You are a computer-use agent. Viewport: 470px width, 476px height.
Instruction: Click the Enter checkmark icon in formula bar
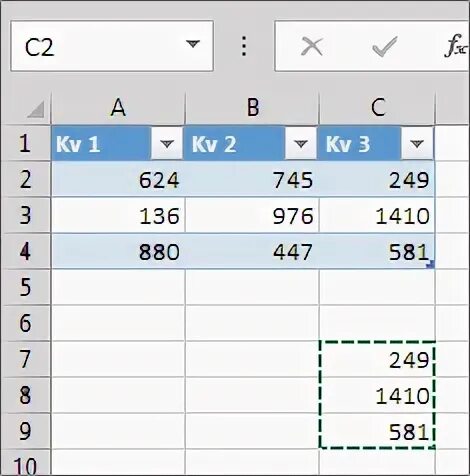(385, 46)
